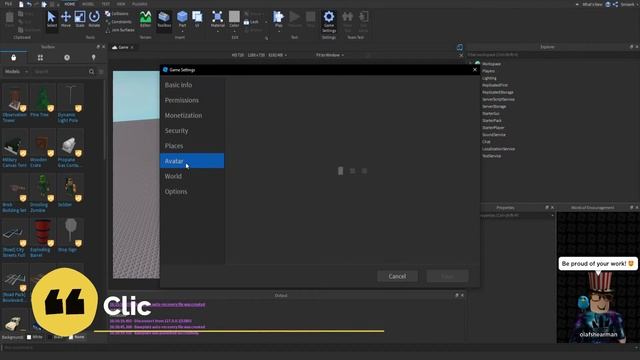Click the Toolbox search field
The height and width of the screenshot is (360, 640).
click(60, 71)
